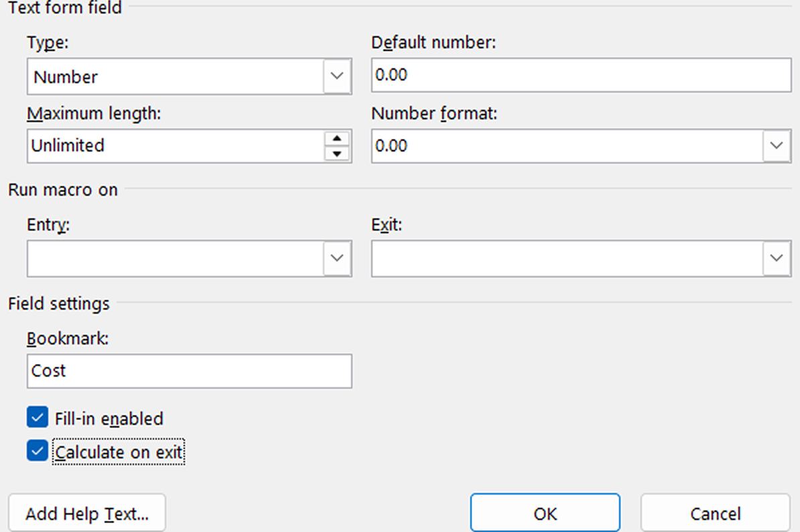The image size is (800, 532).
Task: Click the Add Help Text button
Action: 86,514
